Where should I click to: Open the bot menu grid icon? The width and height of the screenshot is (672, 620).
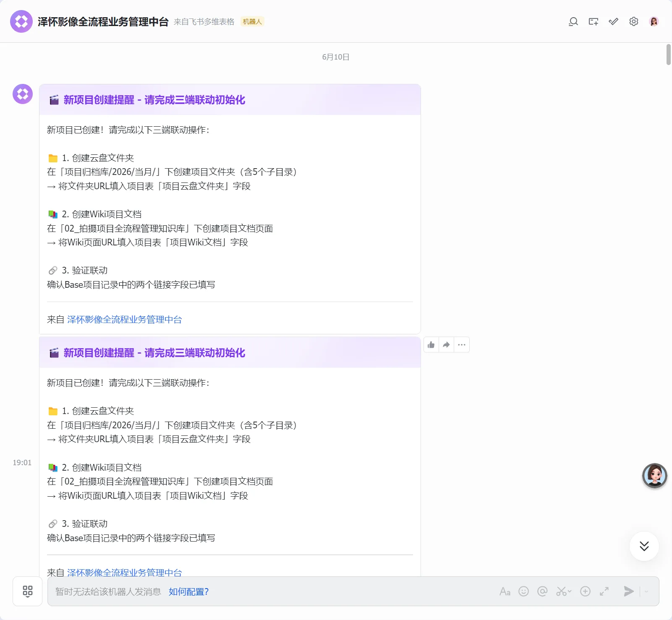[28, 591]
